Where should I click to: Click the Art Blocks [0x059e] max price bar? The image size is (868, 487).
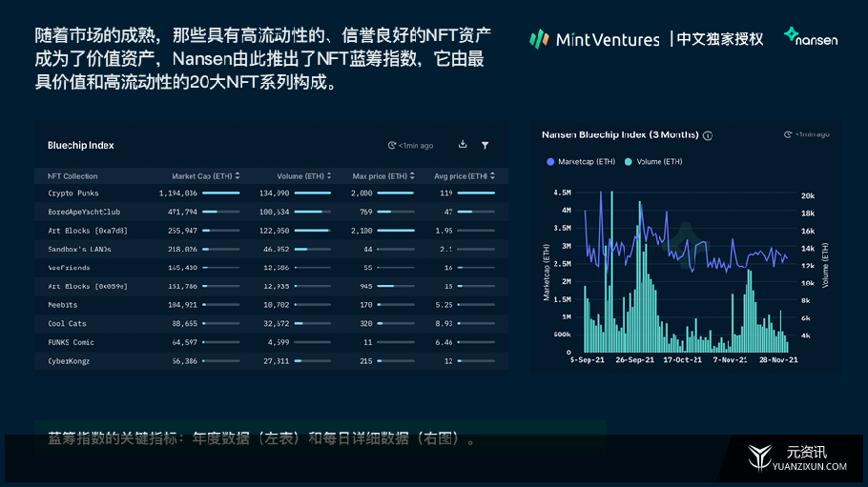395,287
